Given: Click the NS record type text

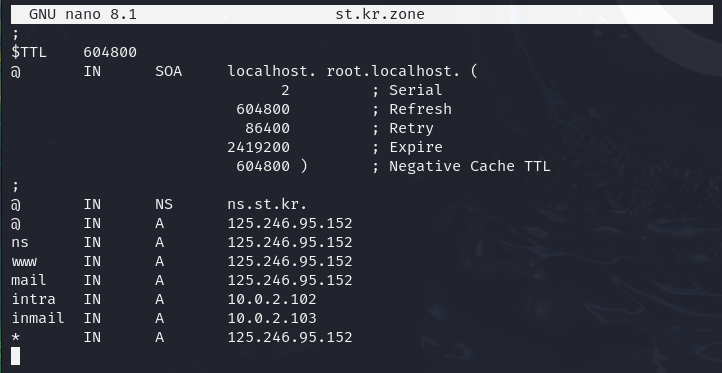Looking at the screenshot, I should 164,204.
